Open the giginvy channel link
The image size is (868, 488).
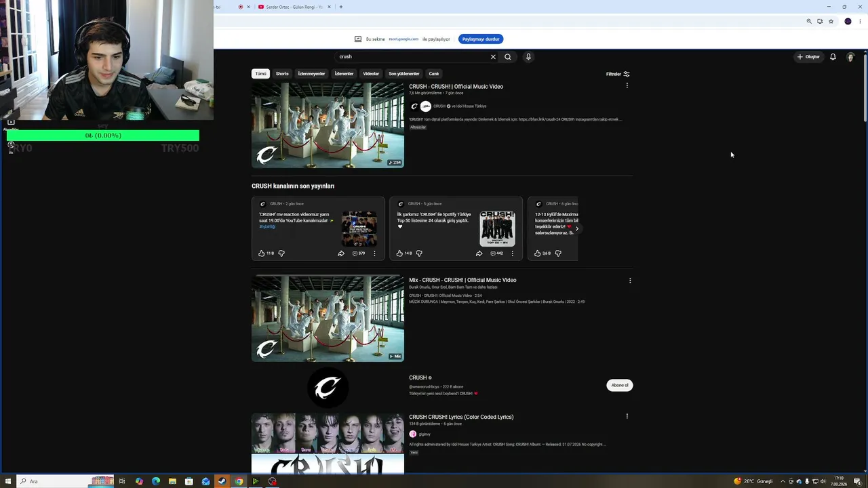[x=425, y=434]
